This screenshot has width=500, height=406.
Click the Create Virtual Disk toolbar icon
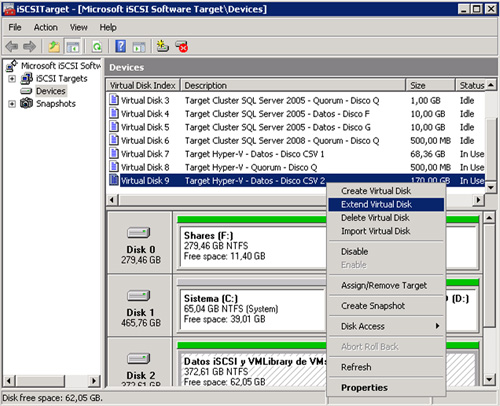163,46
